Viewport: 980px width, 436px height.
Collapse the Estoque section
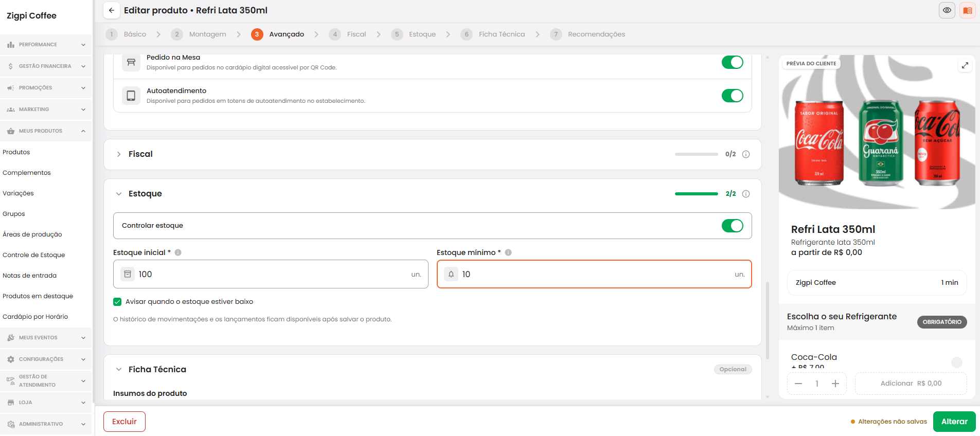click(x=119, y=194)
